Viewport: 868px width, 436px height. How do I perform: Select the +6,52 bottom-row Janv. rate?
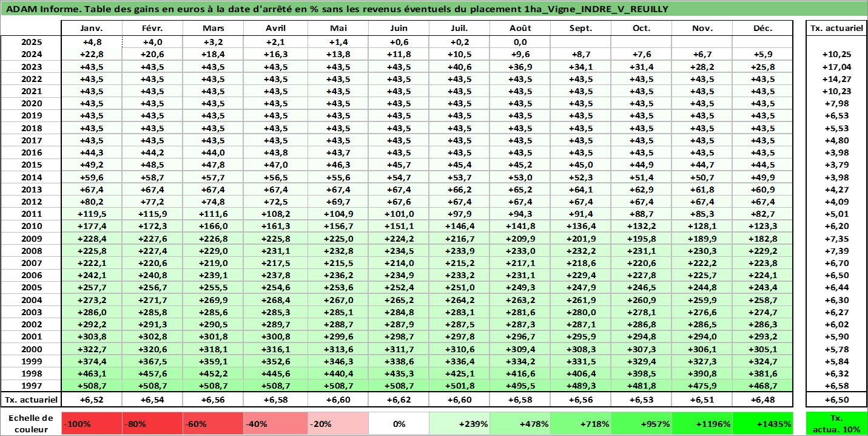92,400
